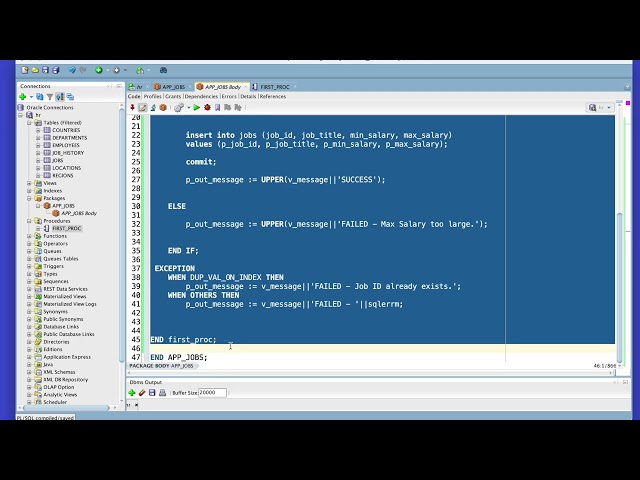Select APP_JOBS Body in Packages tree
This screenshot has height=480, width=640.
pos(79,213)
